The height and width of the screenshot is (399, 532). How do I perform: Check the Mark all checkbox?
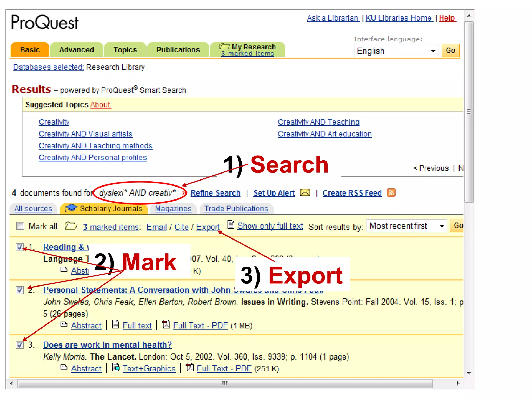tap(20, 226)
